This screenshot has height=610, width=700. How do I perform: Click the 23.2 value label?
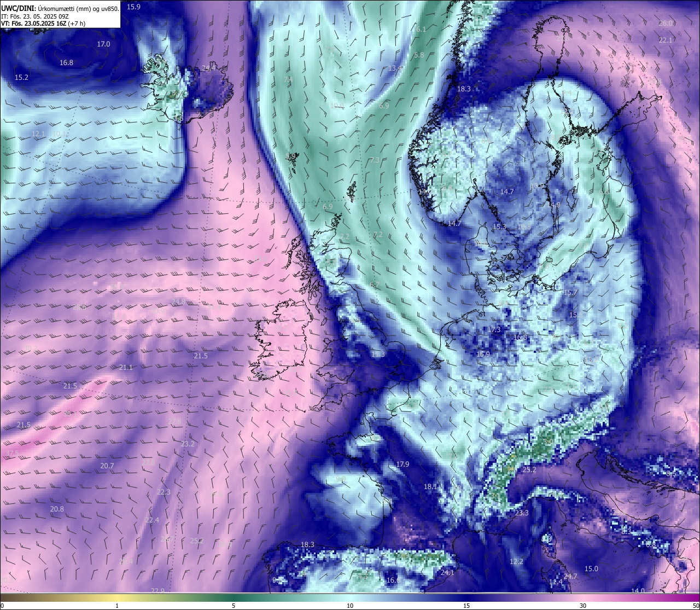point(188,444)
